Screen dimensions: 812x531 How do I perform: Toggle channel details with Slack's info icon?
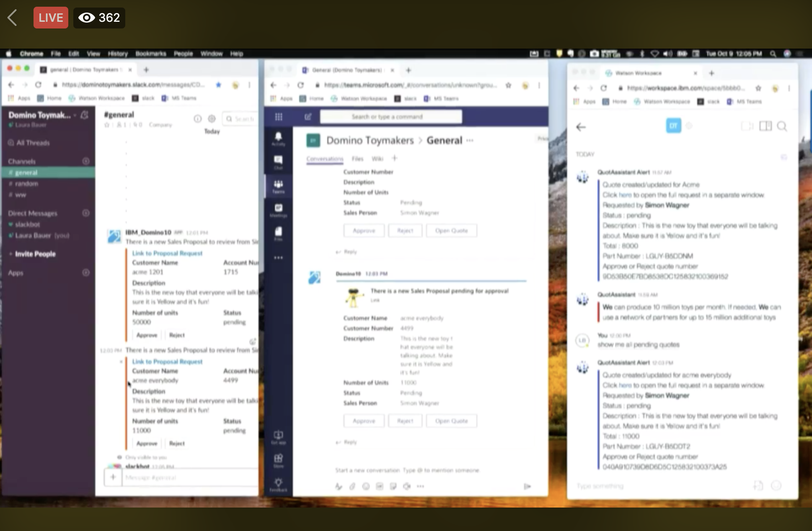pyautogui.click(x=198, y=118)
